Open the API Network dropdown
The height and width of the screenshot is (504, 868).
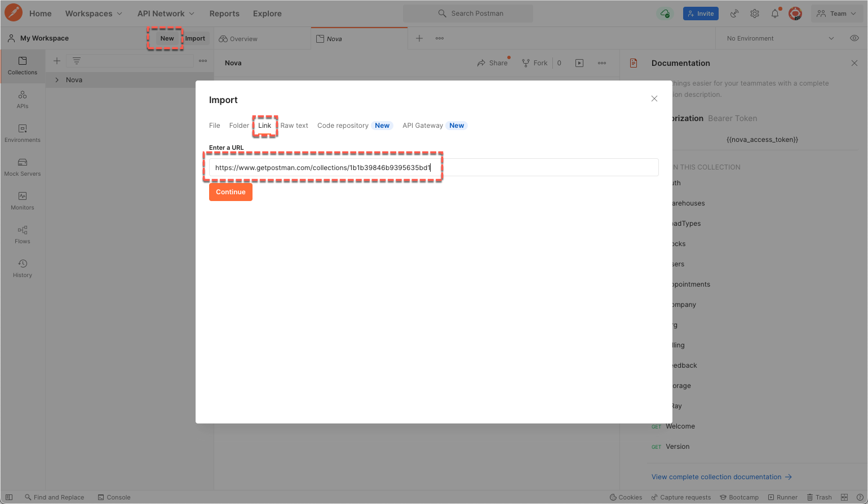click(x=166, y=14)
